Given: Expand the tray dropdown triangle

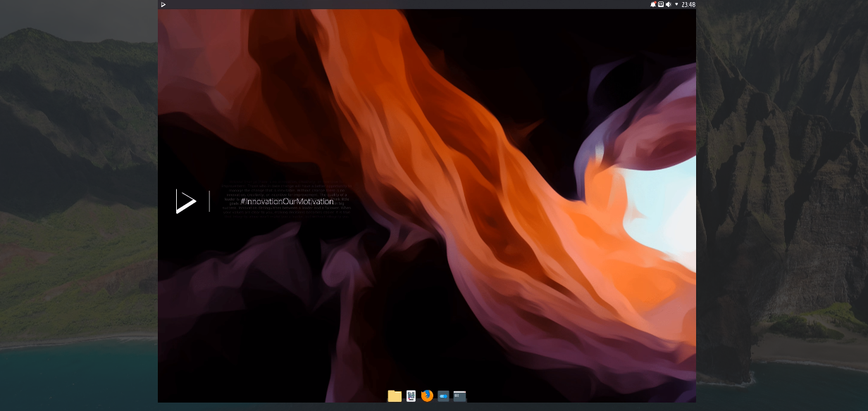Looking at the screenshot, I should tap(676, 4).
